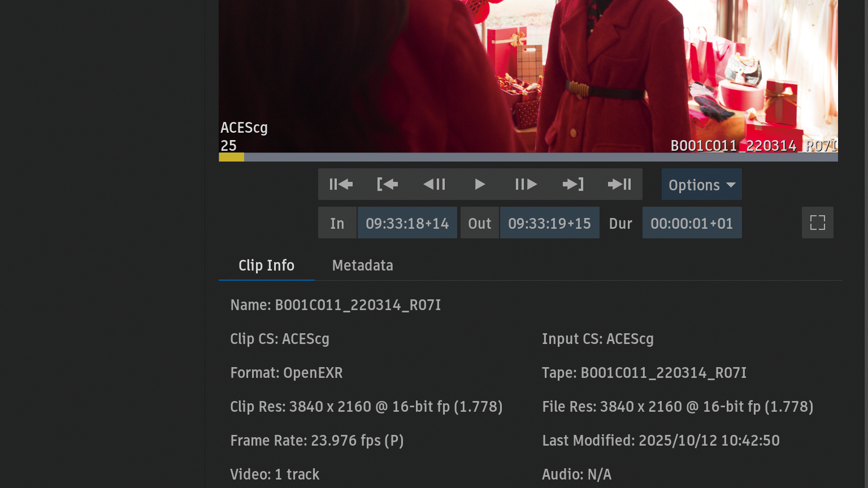Jump to the first frame of the clip
The height and width of the screenshot is (488, 868).
coord(341,184)
